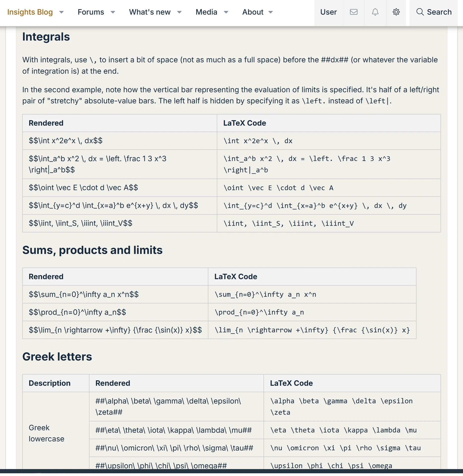The image size is (463, 476).
Task: Open the Insights Blog link
Action: (x=30, y=12)
